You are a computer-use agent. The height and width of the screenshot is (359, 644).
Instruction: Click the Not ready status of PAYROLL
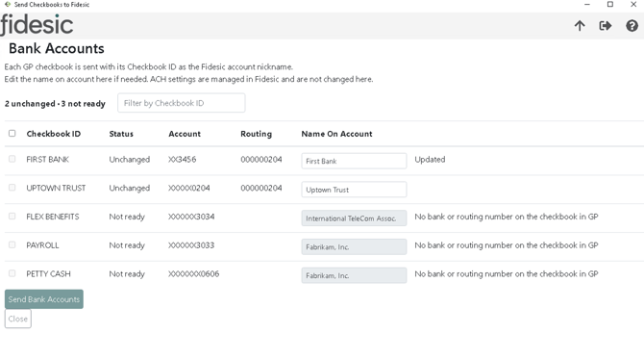(x=127, y=245)
